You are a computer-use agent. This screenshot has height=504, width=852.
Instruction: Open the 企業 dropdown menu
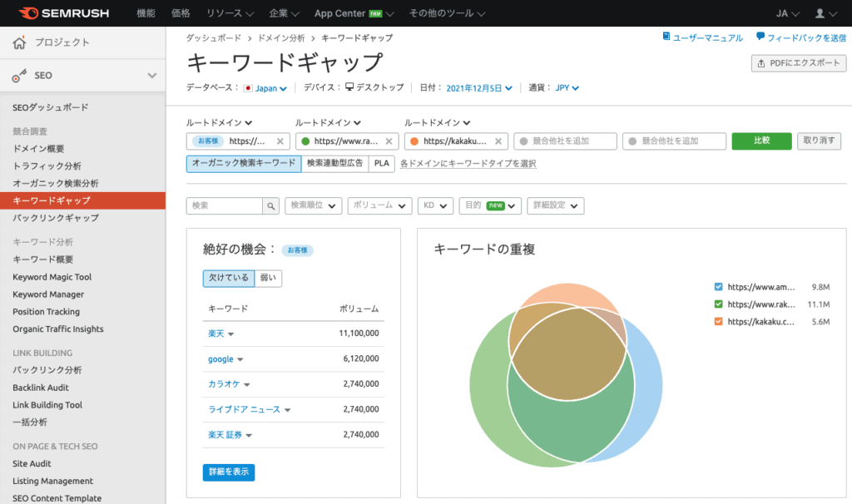(284, 13)
